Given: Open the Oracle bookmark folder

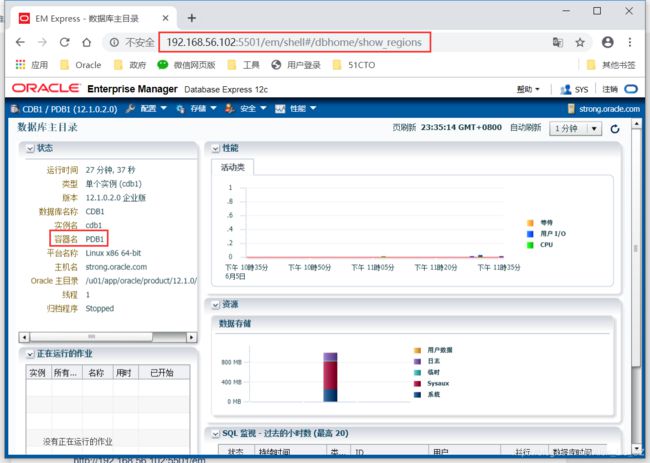Looking at the screenshot, I should [x=80, y=65].
